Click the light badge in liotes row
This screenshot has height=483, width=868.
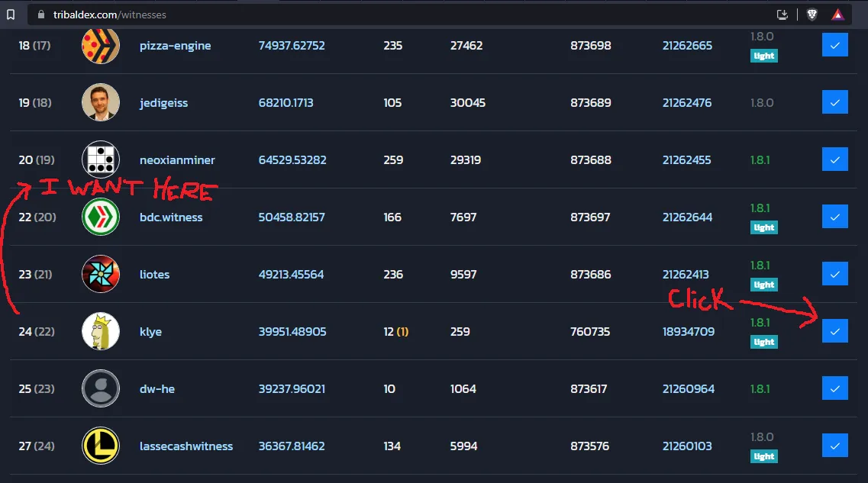click(764, 285)
